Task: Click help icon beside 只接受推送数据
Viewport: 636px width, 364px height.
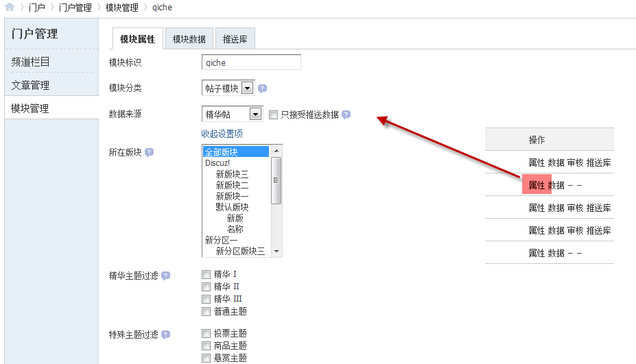Action: point(346,114)
